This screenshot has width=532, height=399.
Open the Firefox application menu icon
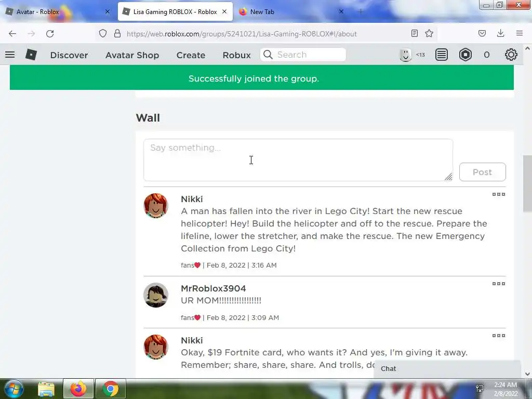520,33
